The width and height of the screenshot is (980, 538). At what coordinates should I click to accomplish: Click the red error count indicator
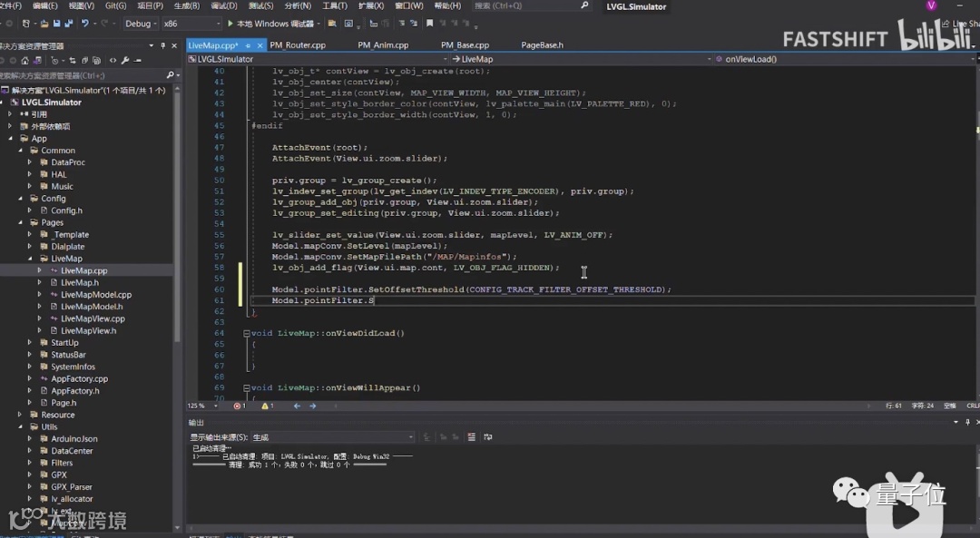point(240,406)
